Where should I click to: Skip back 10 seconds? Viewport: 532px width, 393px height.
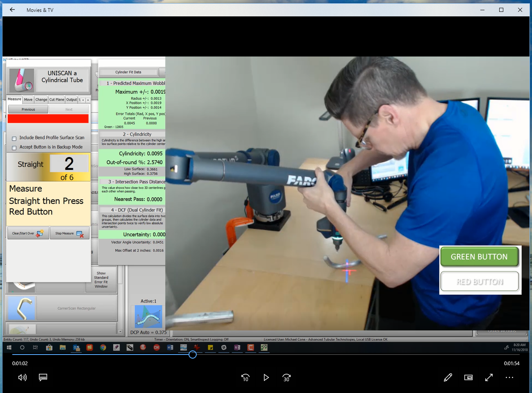245,377
